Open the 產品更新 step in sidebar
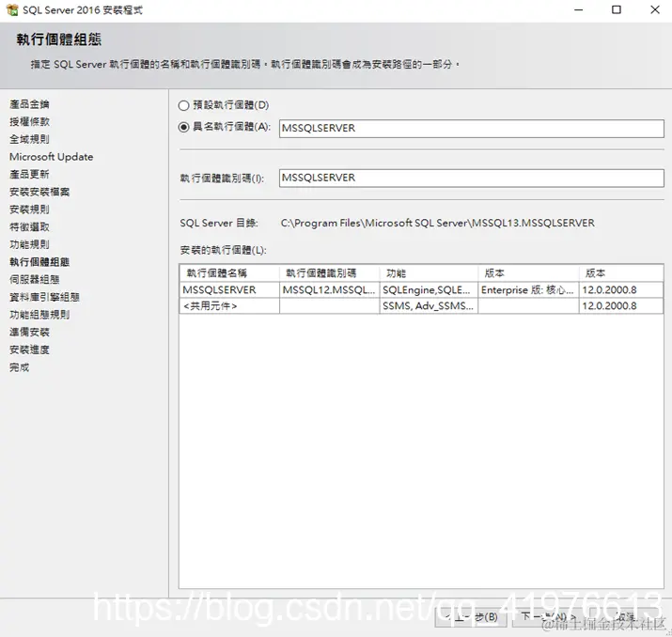The height and width of the screenshot is (637, 672). [29, 175]
